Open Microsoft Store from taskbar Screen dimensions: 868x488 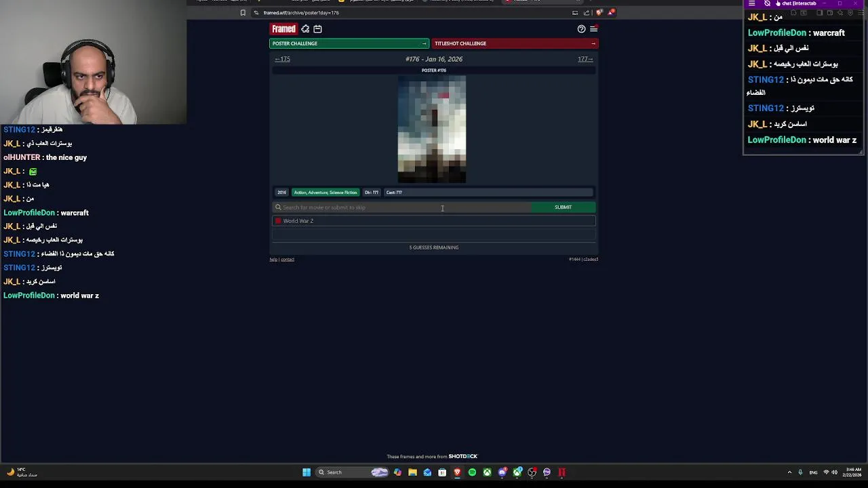pos(442,472)
